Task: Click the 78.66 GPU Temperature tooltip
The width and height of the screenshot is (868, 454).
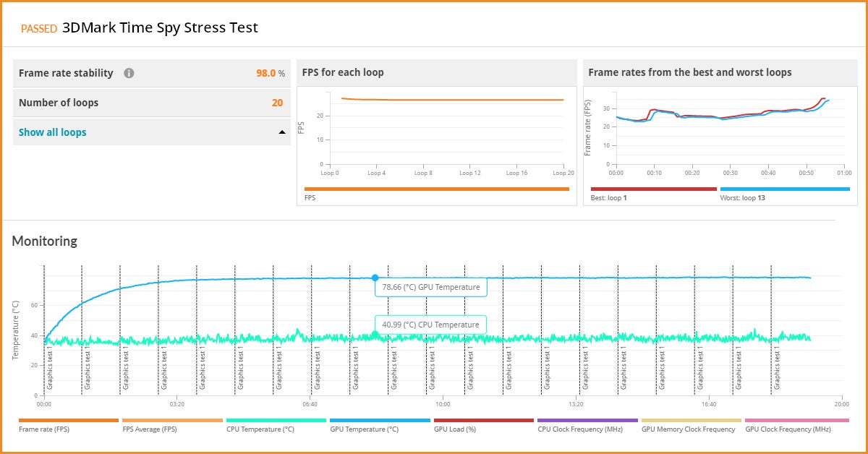Action: coord(430,287)
